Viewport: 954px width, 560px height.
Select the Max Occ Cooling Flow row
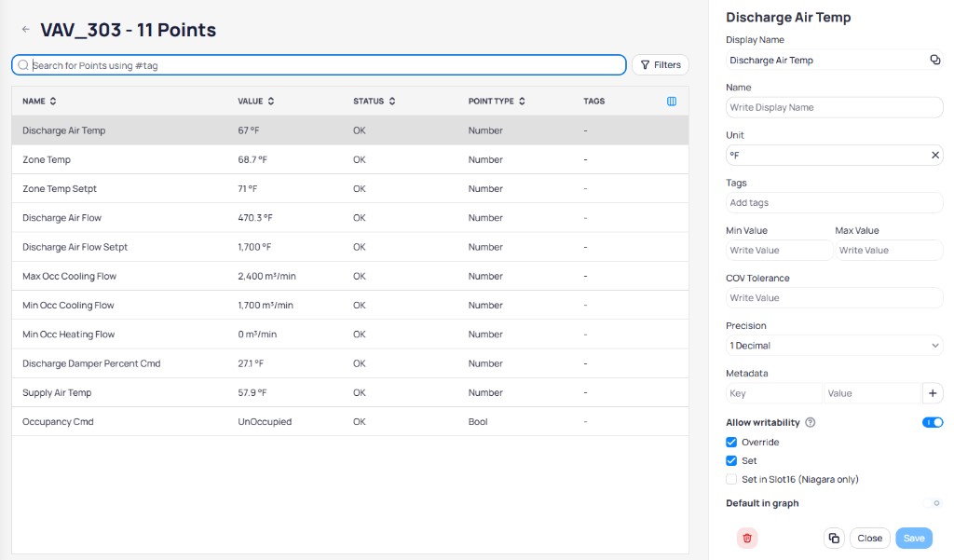(350, 277)
